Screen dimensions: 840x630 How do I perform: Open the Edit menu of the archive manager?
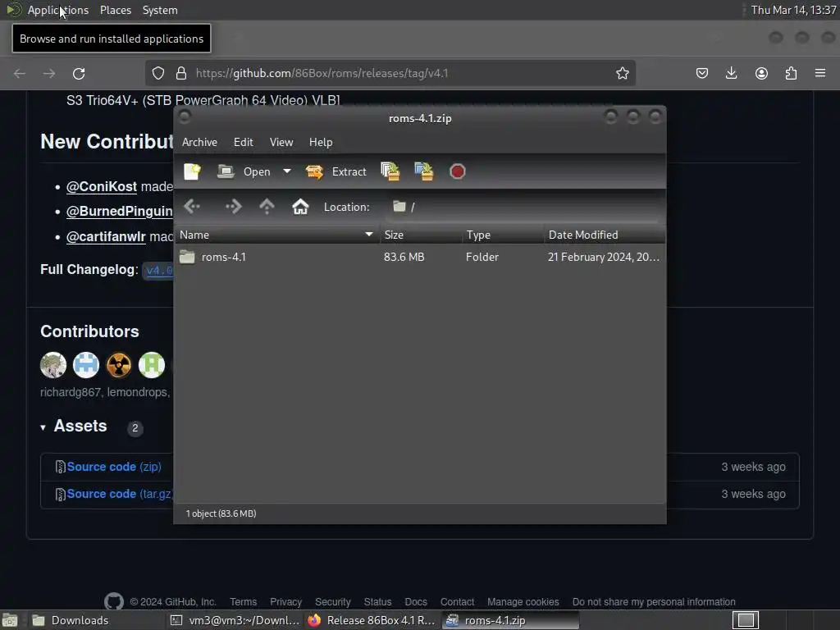pyautogui.click(x=243, y=142)
